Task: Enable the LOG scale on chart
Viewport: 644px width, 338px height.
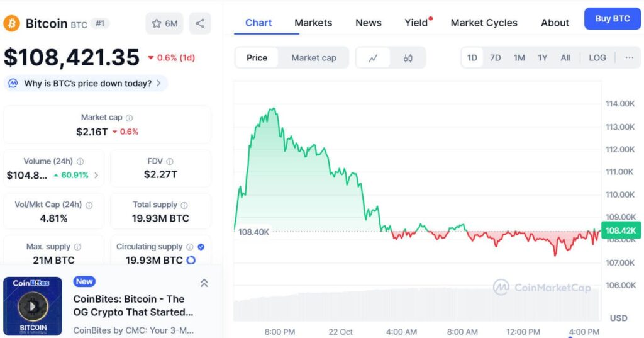Action: pyautogui.click(x=597, y=58)
